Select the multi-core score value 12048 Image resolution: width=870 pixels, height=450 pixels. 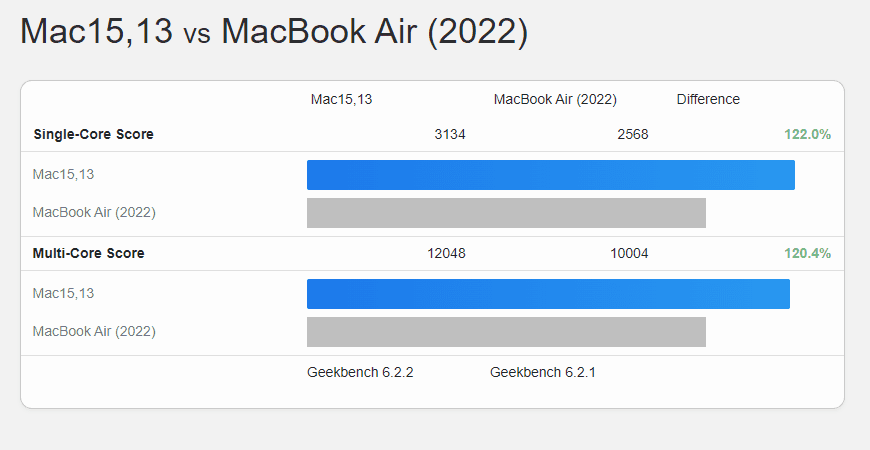click(446, 253)
